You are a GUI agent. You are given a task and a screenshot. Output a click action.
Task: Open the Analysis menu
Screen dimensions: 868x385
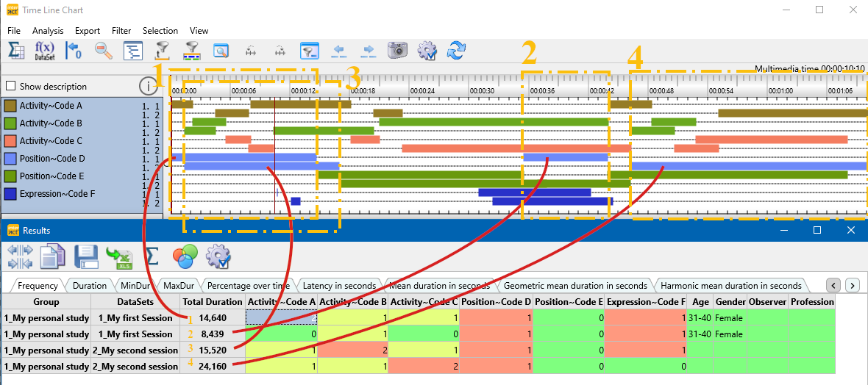pos(48,31)
